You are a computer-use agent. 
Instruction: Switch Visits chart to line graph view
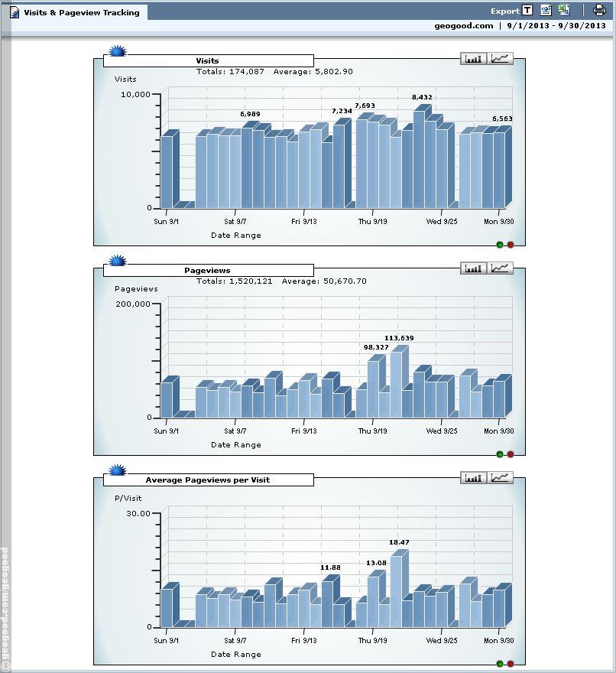pyautogui.click(x=501, y=58)
